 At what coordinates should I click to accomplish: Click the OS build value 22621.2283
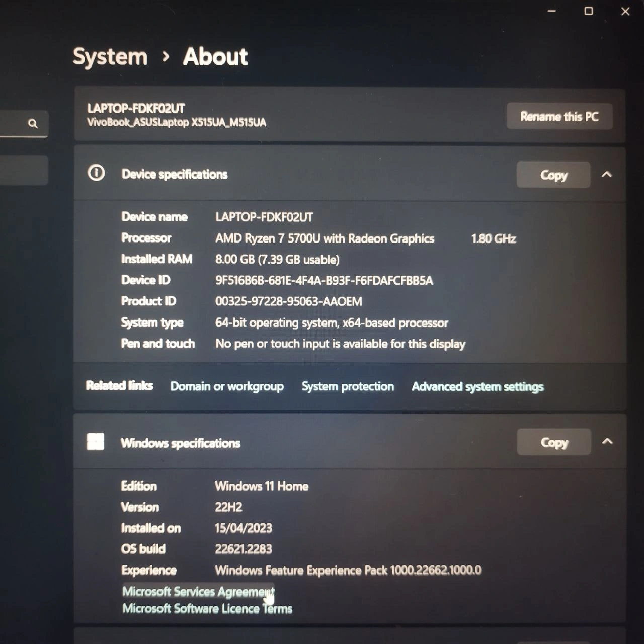(244, 549)
